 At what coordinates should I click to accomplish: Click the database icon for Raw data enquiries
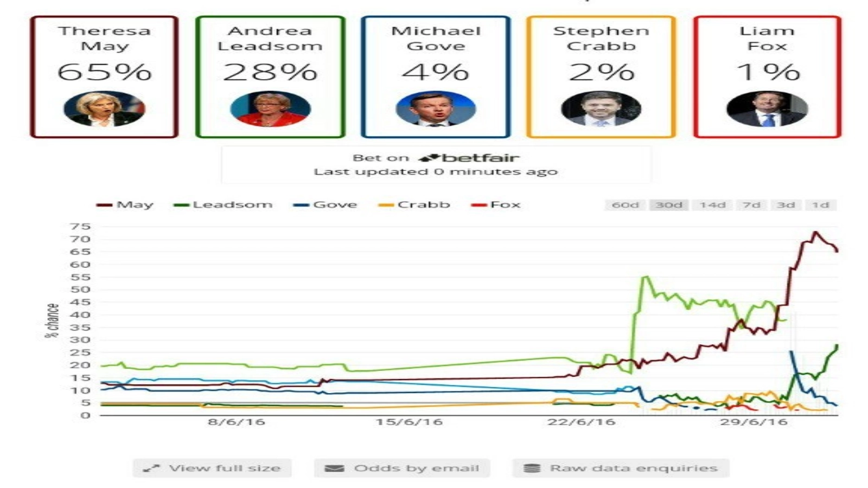pos(532,468)
